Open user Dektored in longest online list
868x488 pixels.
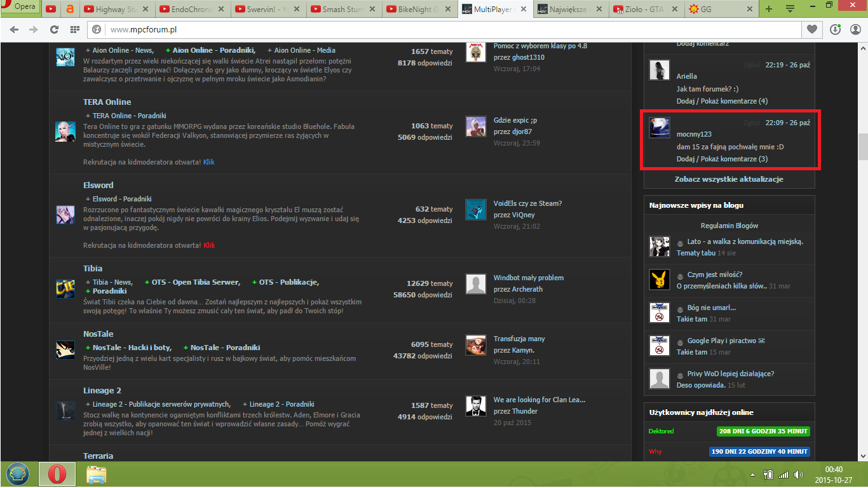661,431
